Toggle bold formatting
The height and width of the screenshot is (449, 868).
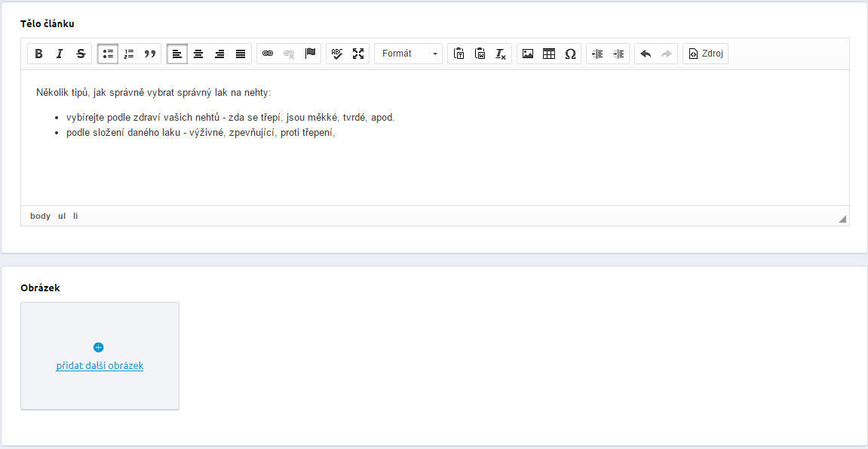(x=38, y=54)
